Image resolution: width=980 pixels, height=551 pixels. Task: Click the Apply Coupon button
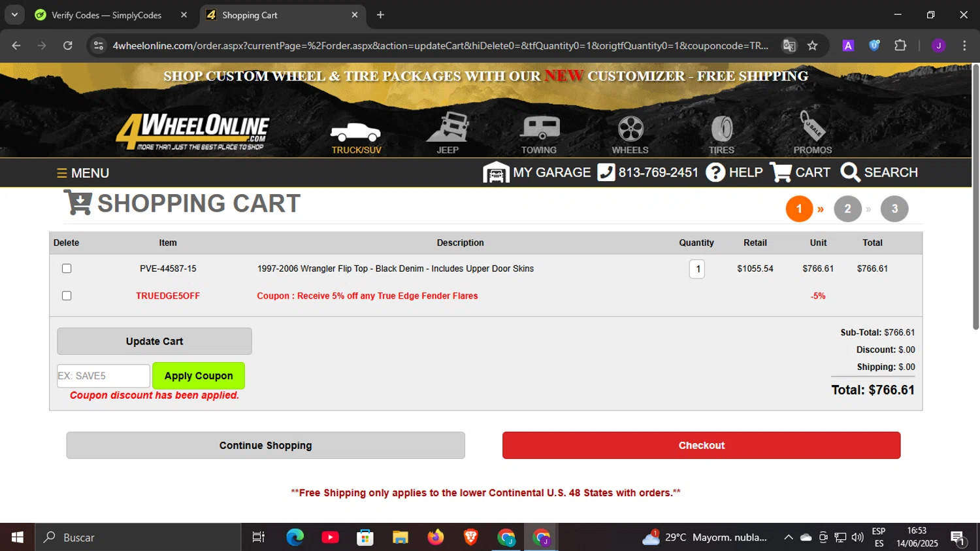pos(199,376)
